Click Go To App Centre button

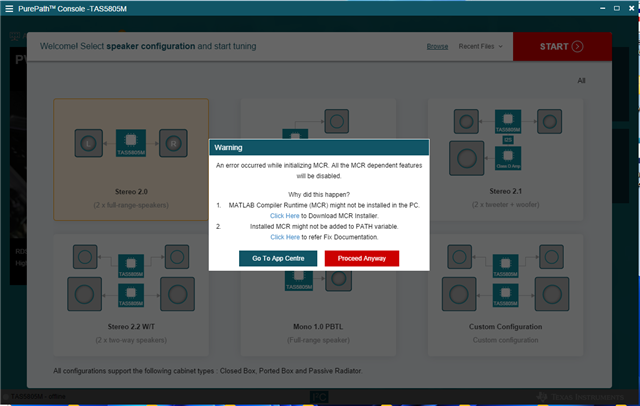tap(278, 258)
